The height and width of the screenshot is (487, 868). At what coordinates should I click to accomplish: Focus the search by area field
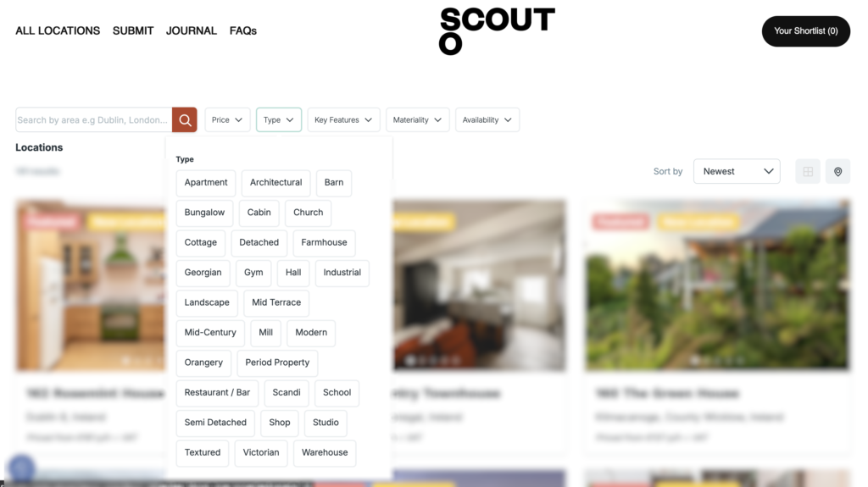pyautogui.click(x=93, y=119)
